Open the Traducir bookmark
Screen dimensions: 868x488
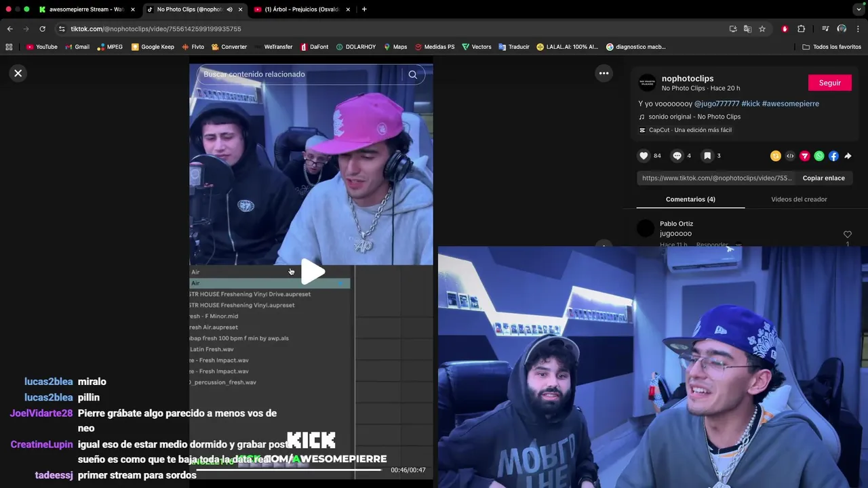click(513, 47)
